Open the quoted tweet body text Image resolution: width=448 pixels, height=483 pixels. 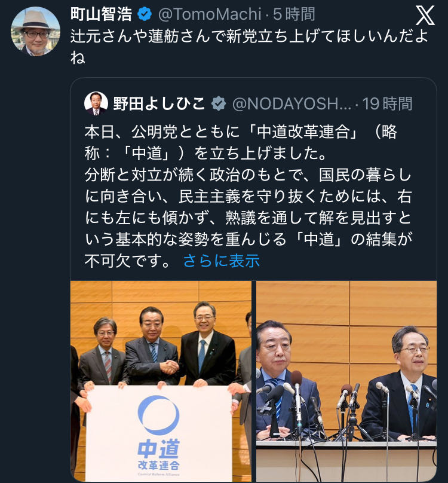pyautogui.click(x=248, y=196)
